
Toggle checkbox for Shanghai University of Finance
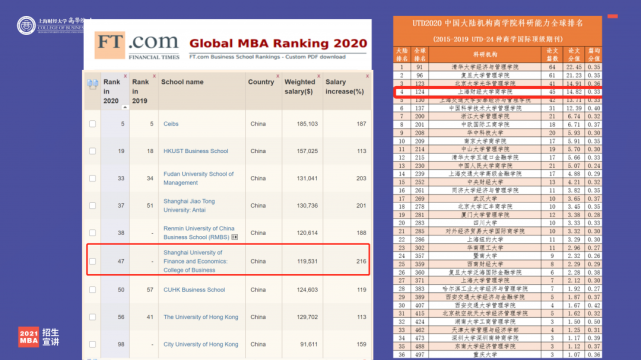pyautogui.click(x=92, y=262)
